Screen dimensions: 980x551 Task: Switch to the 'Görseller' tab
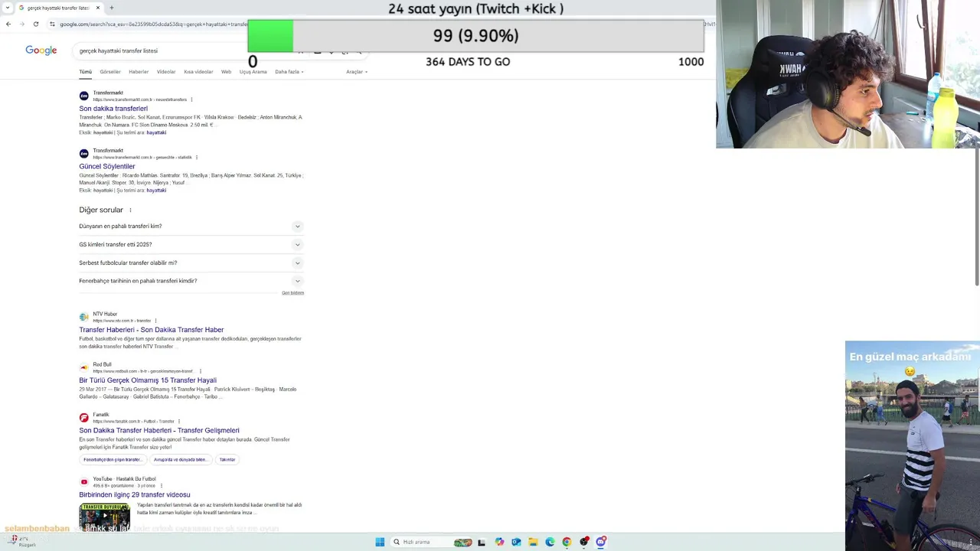tap(110, 72)
